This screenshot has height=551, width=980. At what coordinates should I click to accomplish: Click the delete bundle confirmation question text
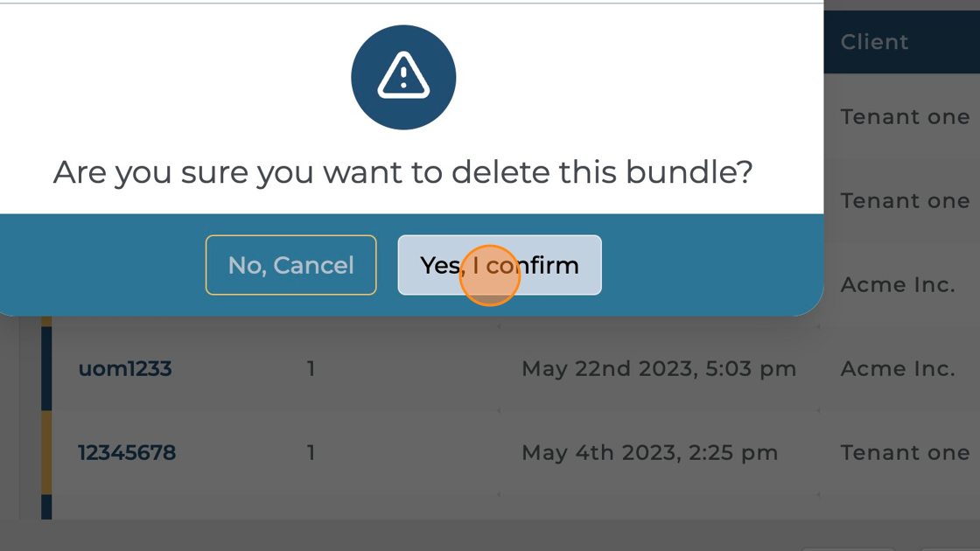(x=402, y=172)
